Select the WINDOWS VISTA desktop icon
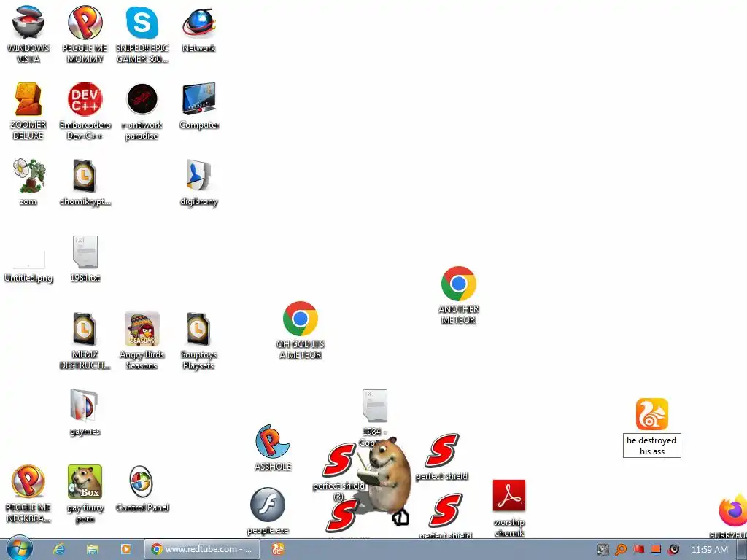 28,23
